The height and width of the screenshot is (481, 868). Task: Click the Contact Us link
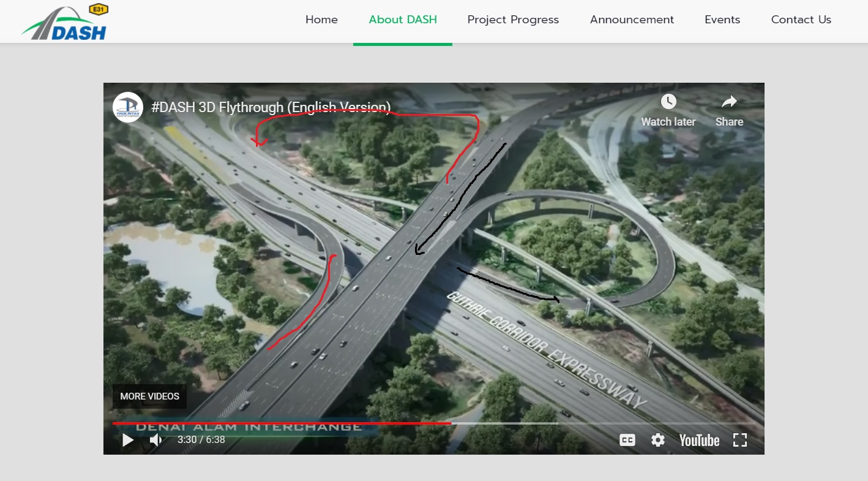click(x=801, y=20)
